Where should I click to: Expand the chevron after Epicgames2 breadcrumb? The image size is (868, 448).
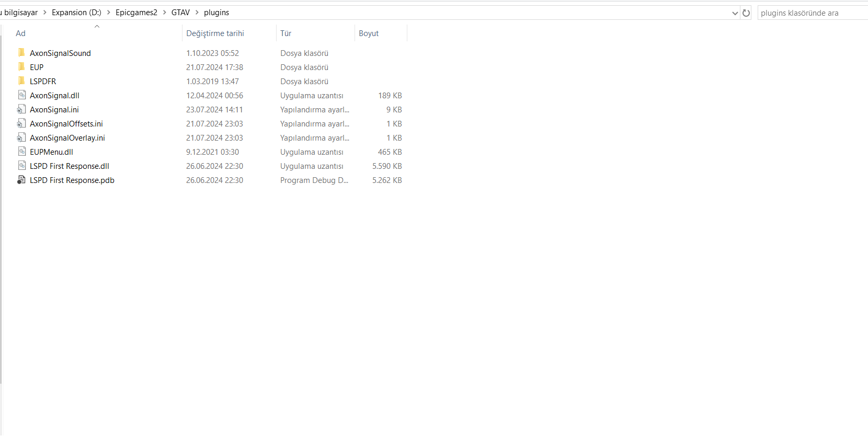pos(164,13)
